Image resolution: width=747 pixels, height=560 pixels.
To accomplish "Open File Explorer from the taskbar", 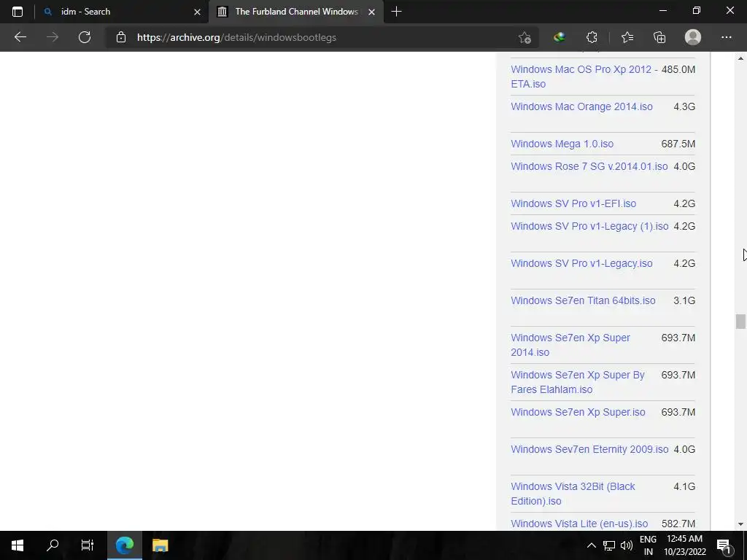I will (x=160, y=545).
